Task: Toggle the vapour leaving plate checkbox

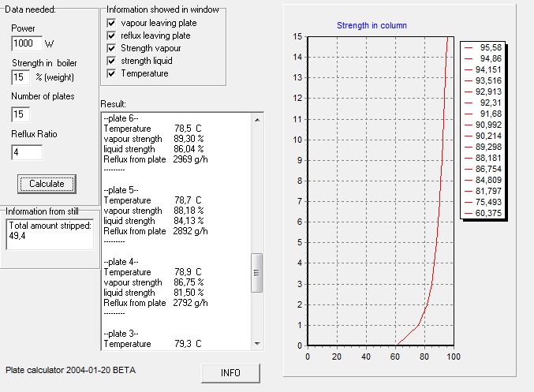Action: [x=112, y=24]
